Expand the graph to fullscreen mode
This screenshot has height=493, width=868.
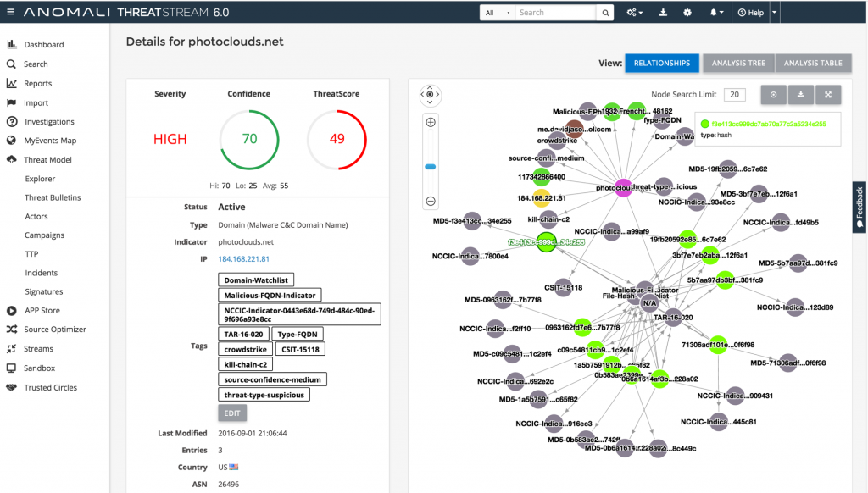tap(828, 95)
